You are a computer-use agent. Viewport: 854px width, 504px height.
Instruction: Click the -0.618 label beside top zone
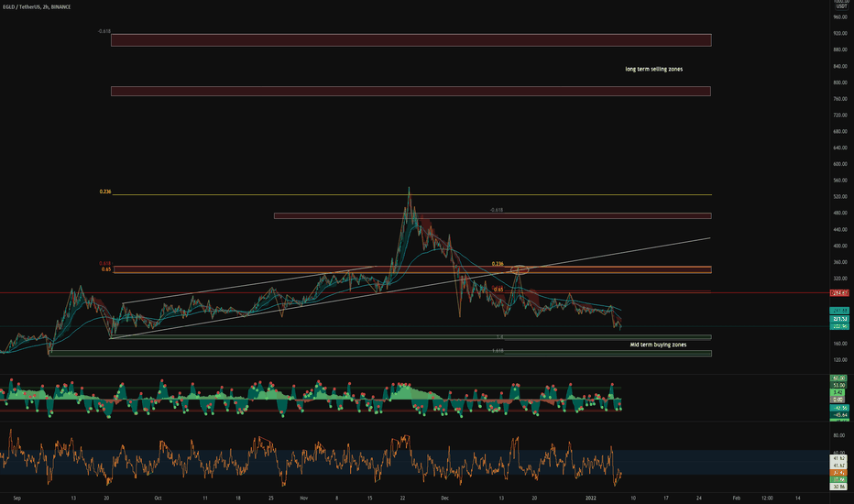[104, 31]
